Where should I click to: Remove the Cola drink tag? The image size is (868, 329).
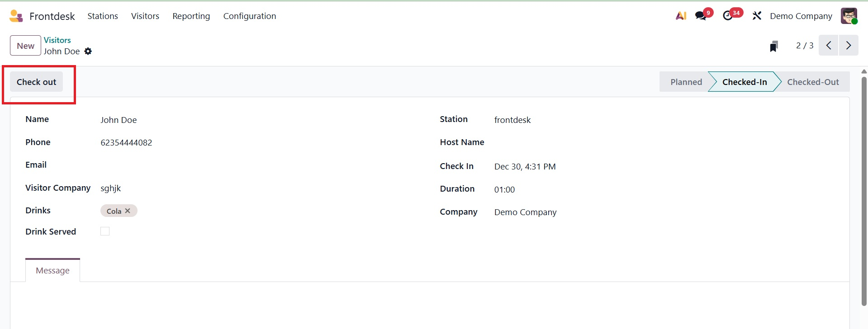pyautogui.click(x=128, y=211)
